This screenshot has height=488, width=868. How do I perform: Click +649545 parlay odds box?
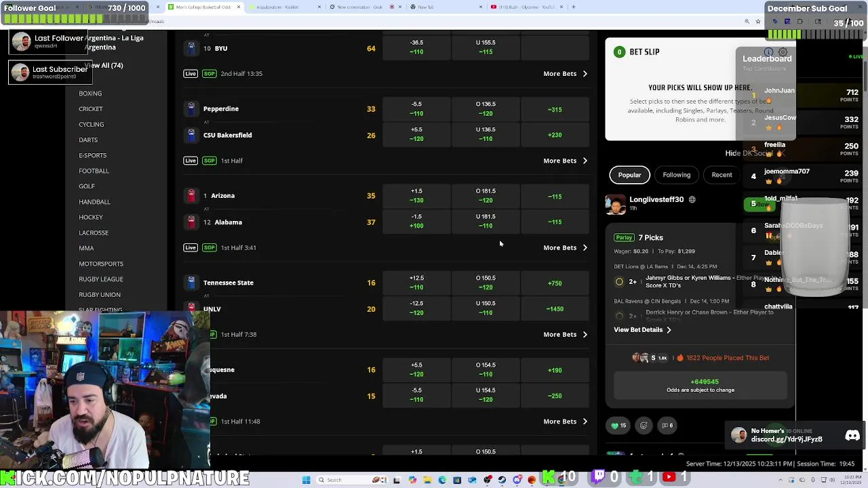tap(701, 385)
